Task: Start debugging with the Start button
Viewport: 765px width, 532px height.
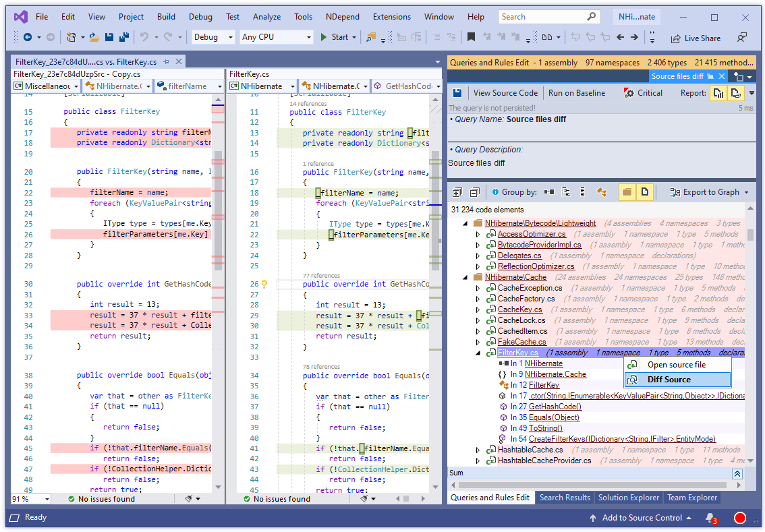Action: [x=334, y=37]
